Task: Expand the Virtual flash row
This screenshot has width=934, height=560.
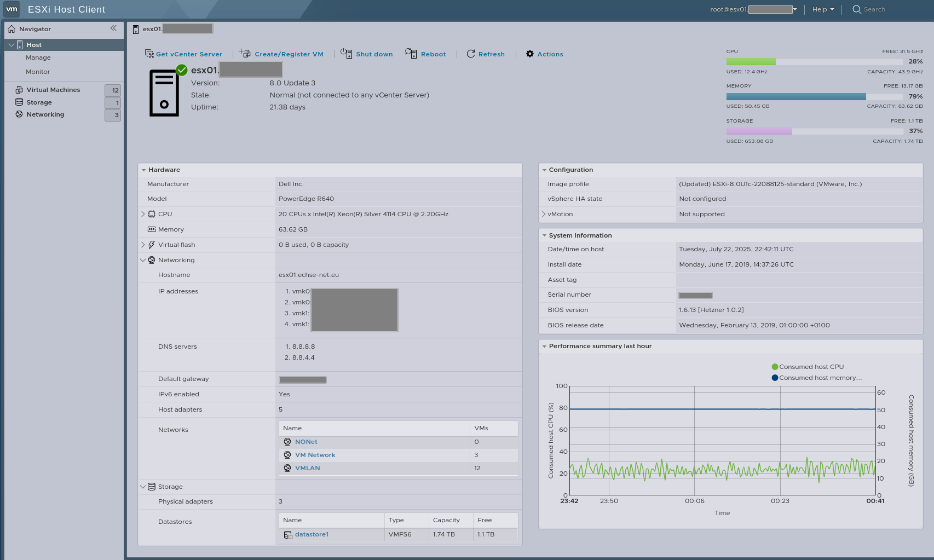Action: point(143,245)
